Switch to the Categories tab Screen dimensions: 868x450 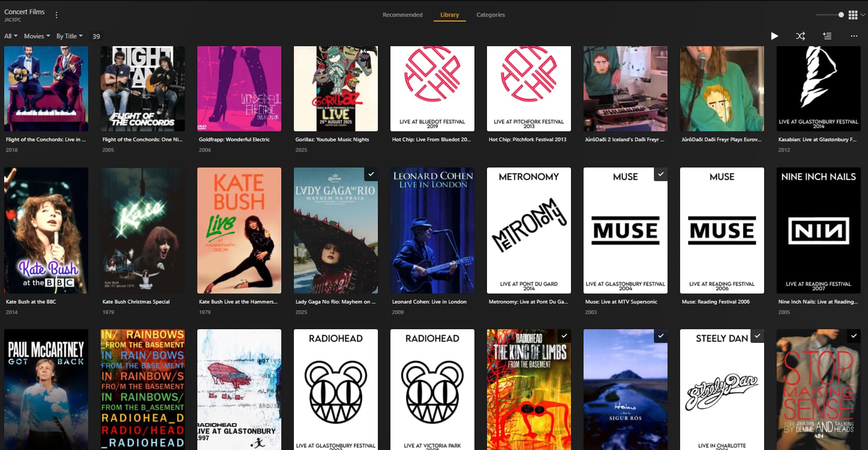pyautogui.click(x=490, y=15)
